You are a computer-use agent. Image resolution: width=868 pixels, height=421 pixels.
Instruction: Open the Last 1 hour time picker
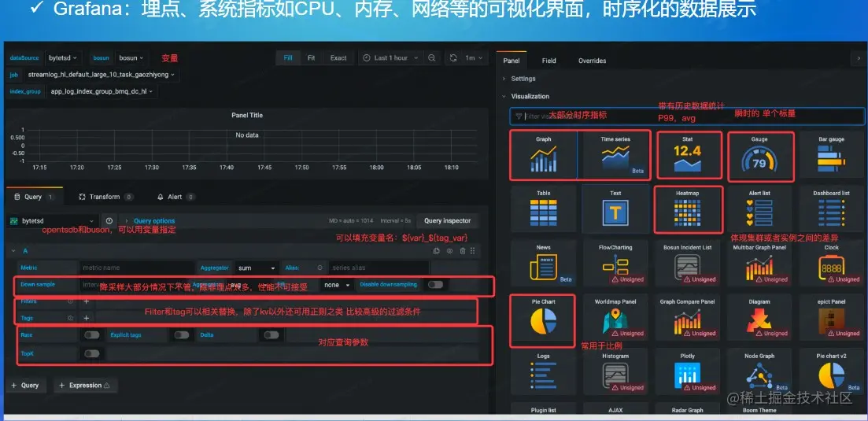pos(391,57)
